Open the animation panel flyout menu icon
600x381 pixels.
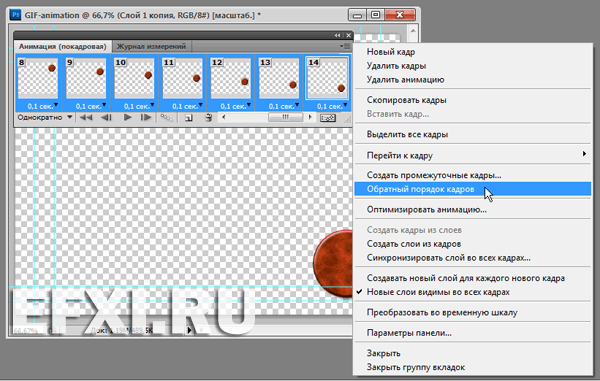pyautogui.click(x=345, y=46)
